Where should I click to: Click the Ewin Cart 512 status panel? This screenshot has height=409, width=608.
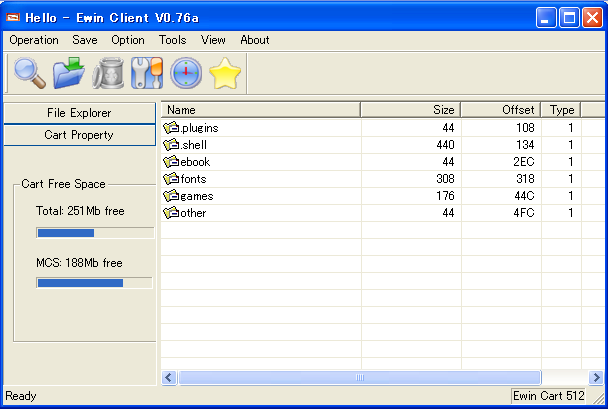tap(548, 396)
